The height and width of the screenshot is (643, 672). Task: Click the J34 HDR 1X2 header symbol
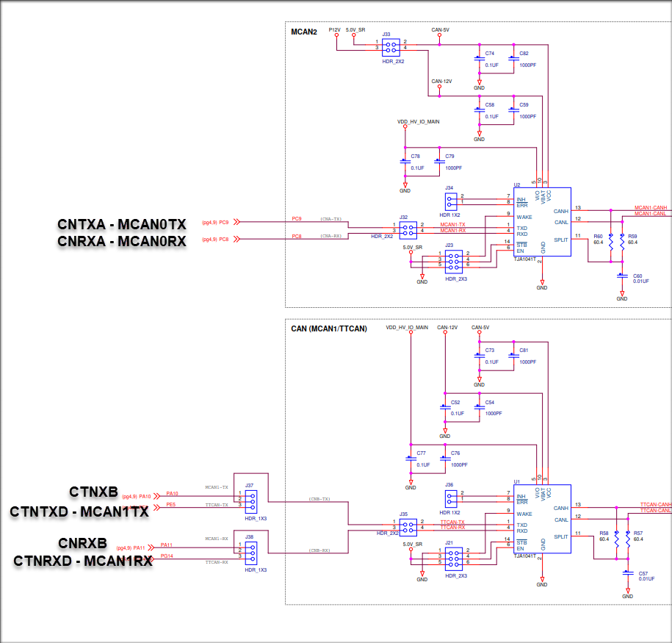[451, 202]
